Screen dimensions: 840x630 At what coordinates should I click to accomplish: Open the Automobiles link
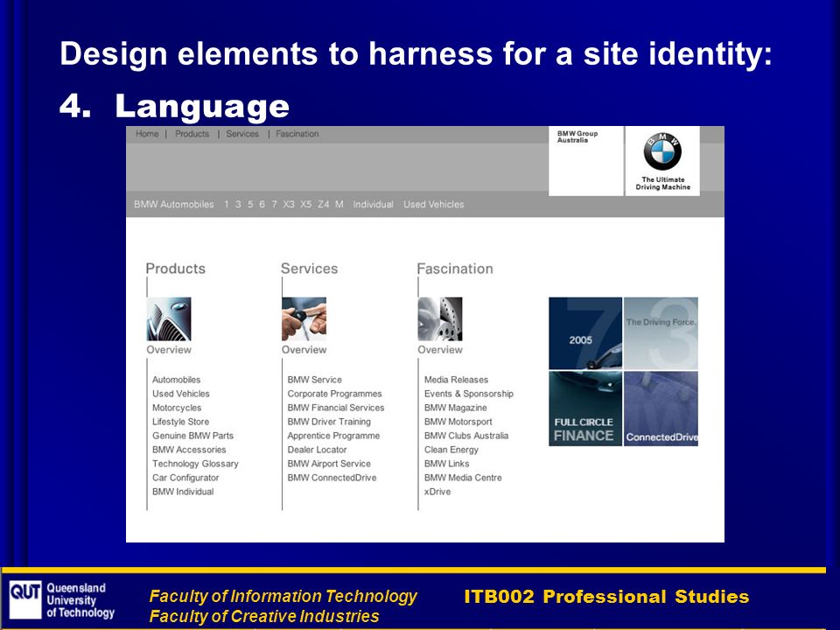[176, 380]
